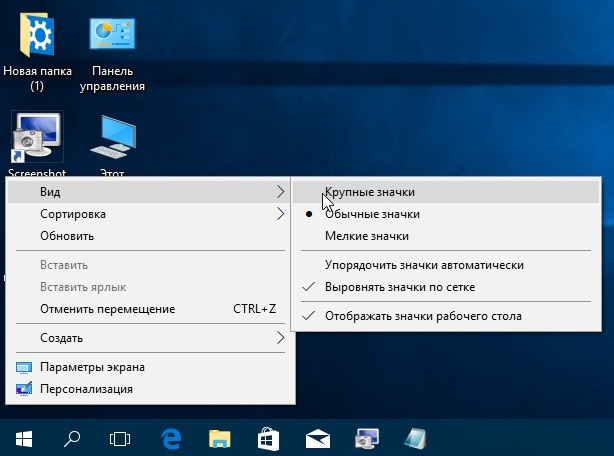Select Крупные значки icon size
614x456 pixels.
pyautogui.click(x=446, y=192)
